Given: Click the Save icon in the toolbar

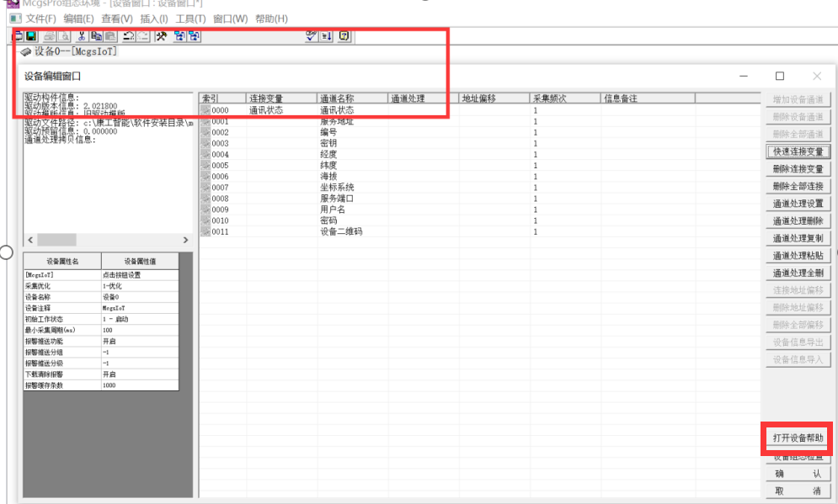Looking at the screenshot, I should tap(31, 36).
